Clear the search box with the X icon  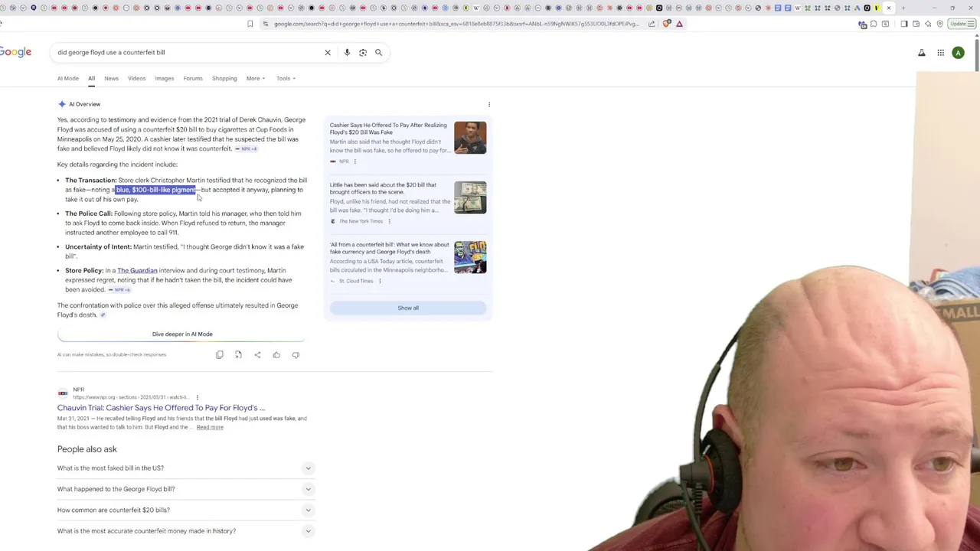pos(328,53)
